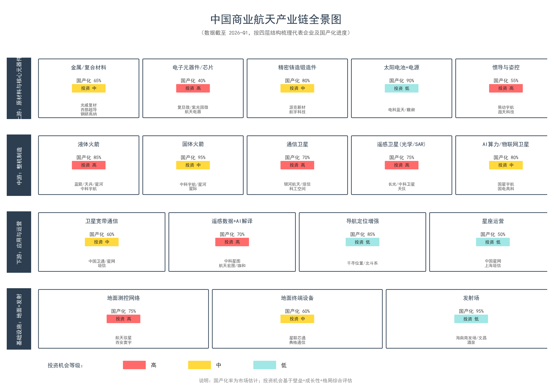
Task: Click the 遥感数据+AI解译 box
Action: (x=232, y=242)
